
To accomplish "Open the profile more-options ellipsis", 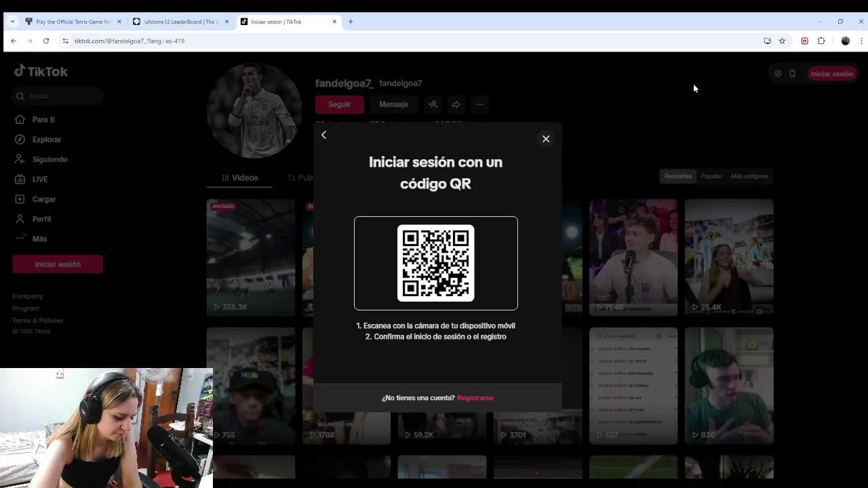I will coord(479,104).
